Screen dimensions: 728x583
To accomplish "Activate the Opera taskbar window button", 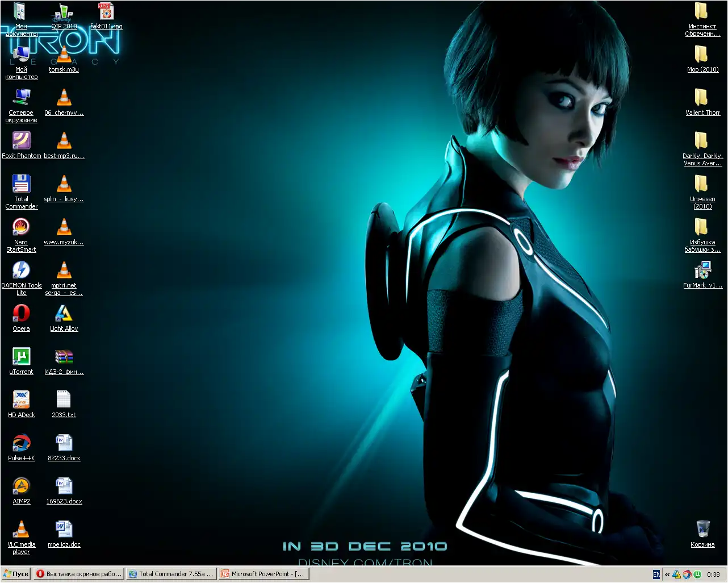I will coord(79,574).
